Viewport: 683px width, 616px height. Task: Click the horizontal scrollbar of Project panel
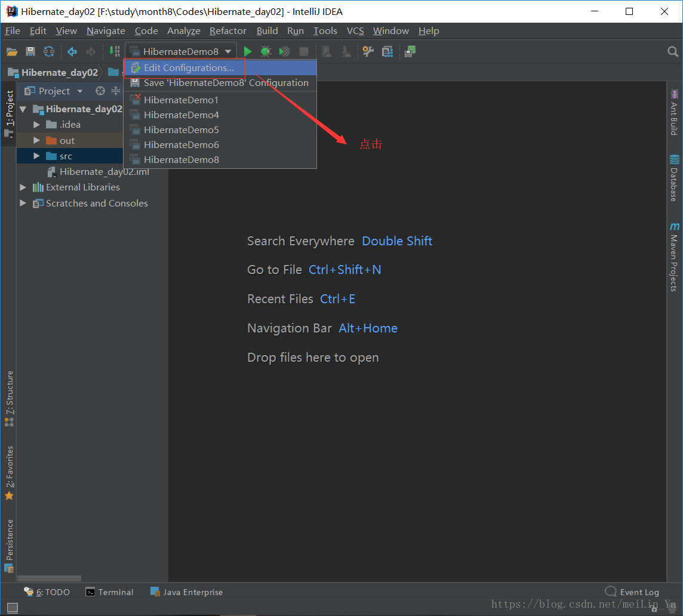pos(49,578)
